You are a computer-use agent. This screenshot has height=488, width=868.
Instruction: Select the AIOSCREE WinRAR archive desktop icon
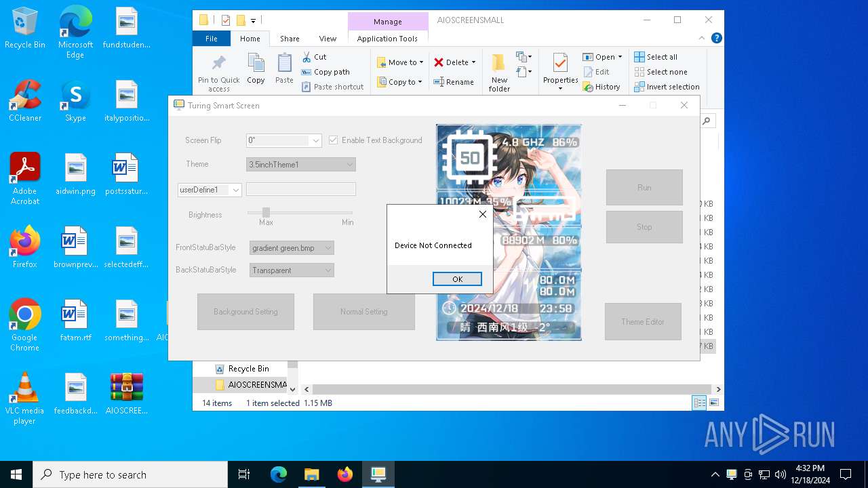coord(127,394)
